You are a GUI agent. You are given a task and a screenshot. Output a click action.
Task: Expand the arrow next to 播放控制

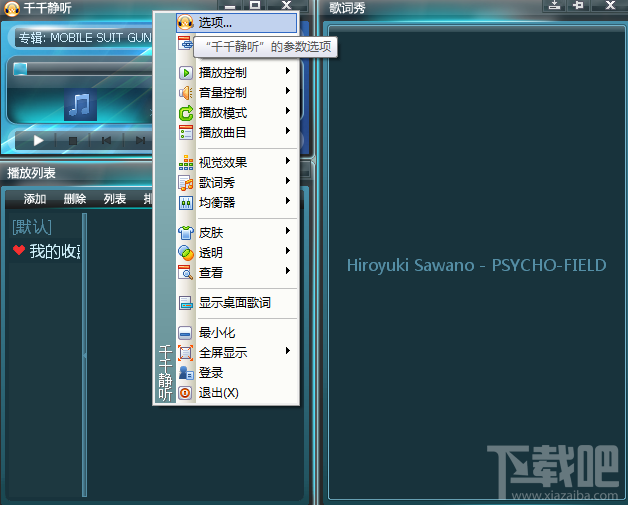click(x=288, y=71)
